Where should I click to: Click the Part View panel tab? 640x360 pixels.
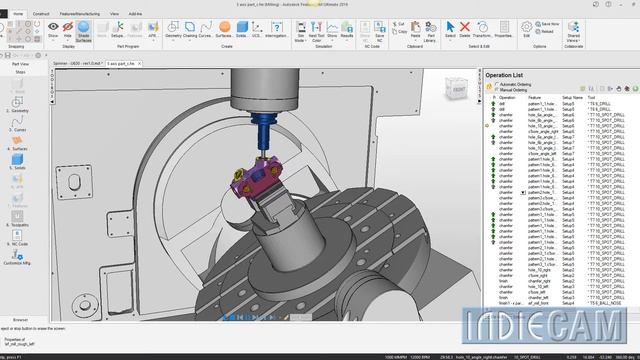(x=20, y=64)
